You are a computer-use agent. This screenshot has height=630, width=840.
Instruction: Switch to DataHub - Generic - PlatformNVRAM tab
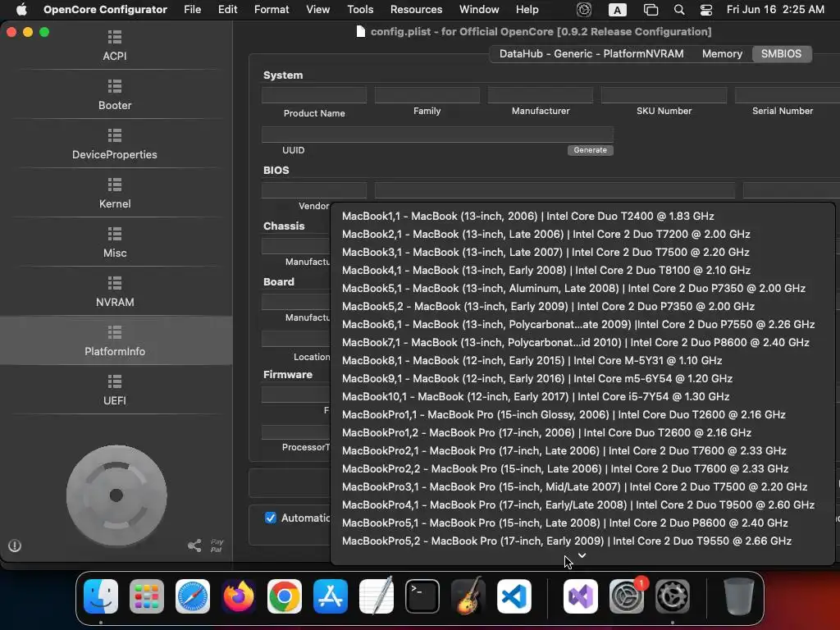591,53
